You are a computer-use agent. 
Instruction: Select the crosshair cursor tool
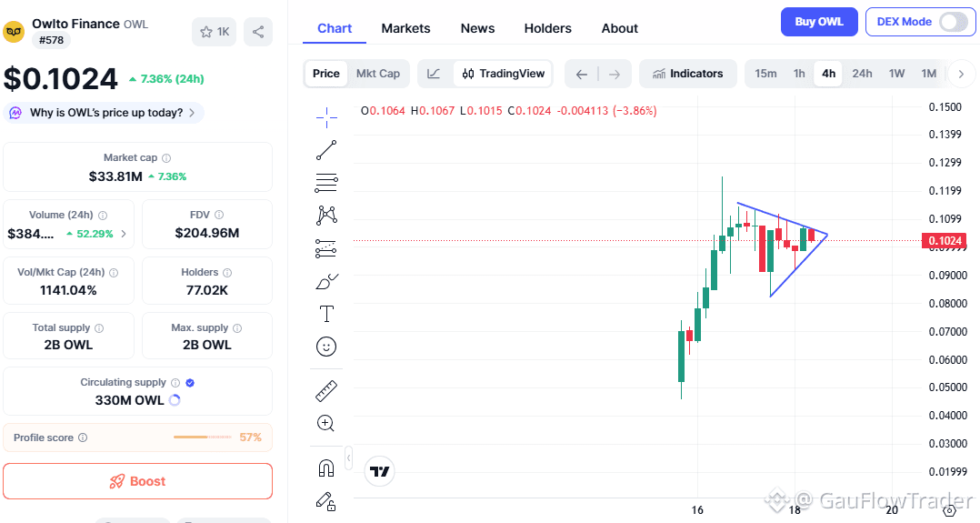(326, 116)
